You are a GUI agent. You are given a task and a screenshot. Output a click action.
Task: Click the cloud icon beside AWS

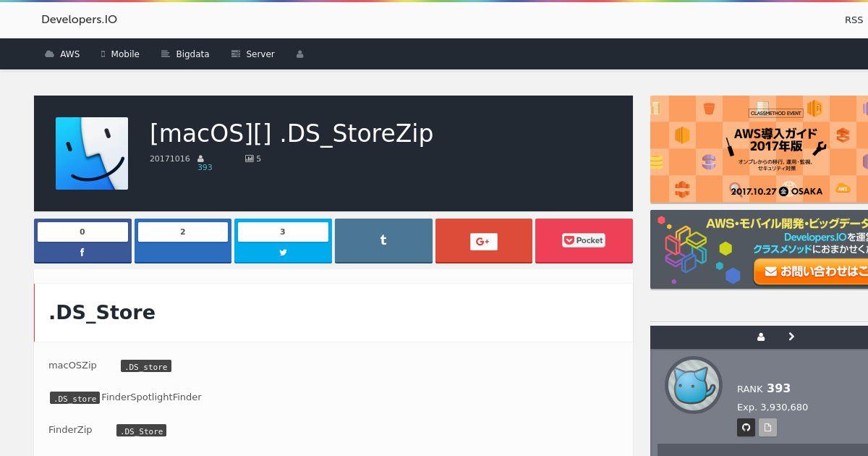(49, 54)
